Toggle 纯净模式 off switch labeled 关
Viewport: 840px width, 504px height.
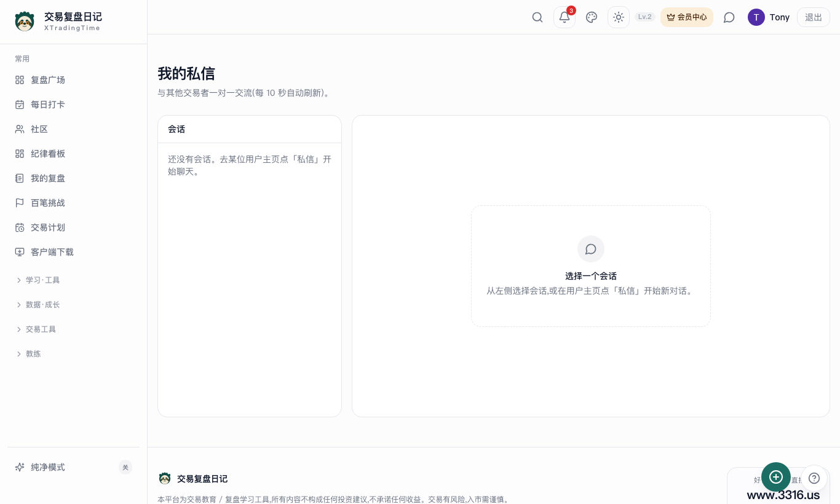pos(125,467)
